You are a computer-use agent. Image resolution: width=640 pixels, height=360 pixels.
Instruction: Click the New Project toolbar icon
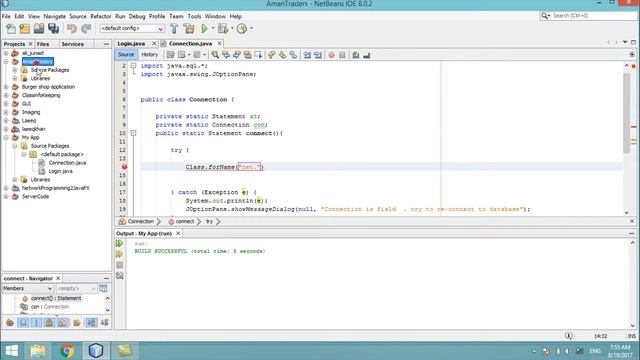[25, 29]
